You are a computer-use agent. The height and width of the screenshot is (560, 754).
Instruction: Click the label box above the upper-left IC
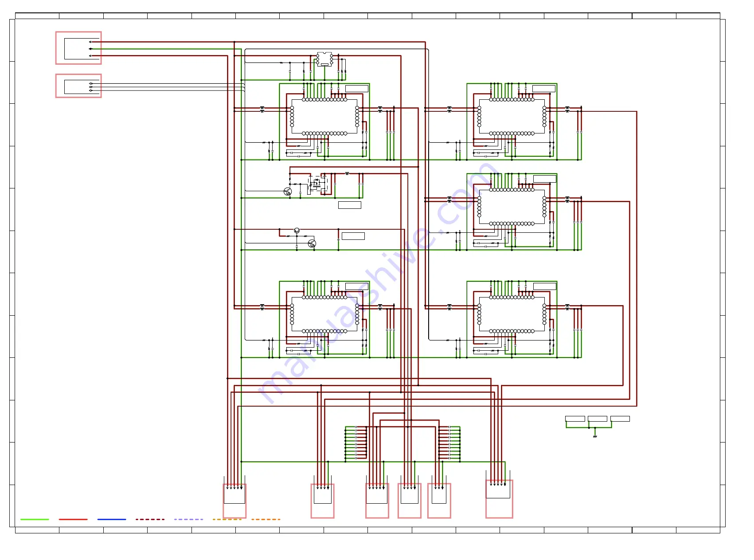357,89
